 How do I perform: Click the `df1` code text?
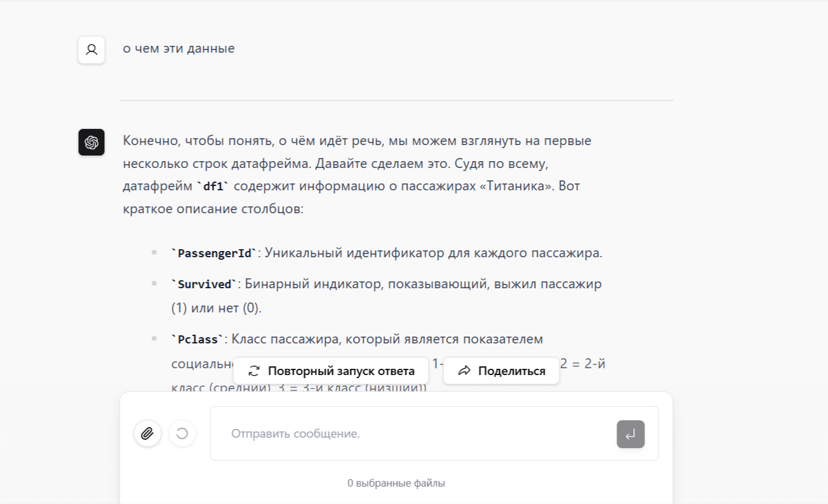pyautogui.click(x=213, y=186)
